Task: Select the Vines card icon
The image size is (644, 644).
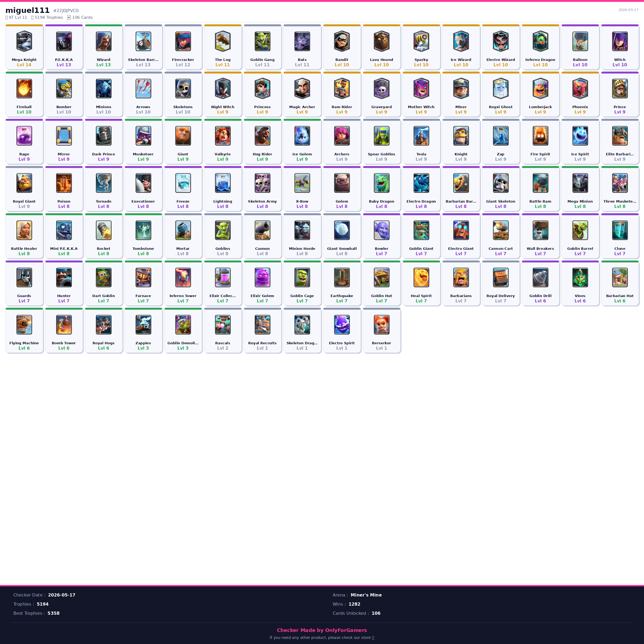Action: coord(580,277)
